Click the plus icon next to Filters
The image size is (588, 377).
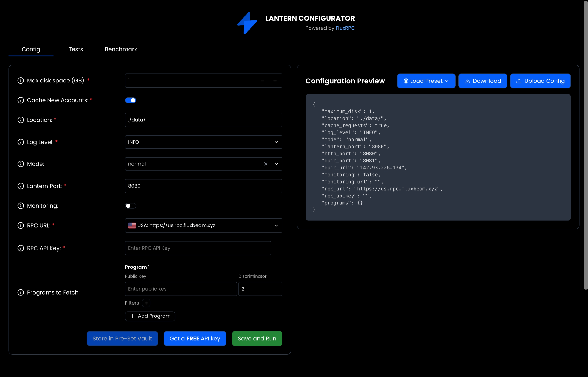(x=146, y=303)
